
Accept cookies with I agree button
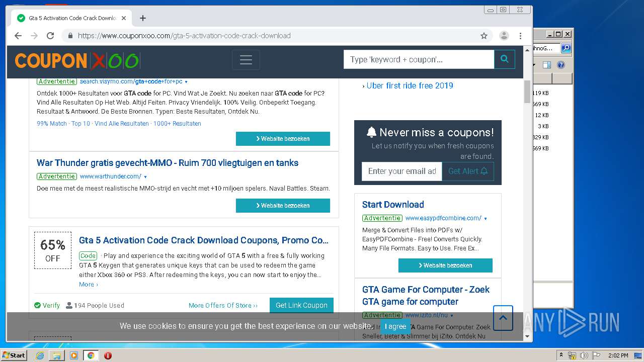(x=395, y=326)
